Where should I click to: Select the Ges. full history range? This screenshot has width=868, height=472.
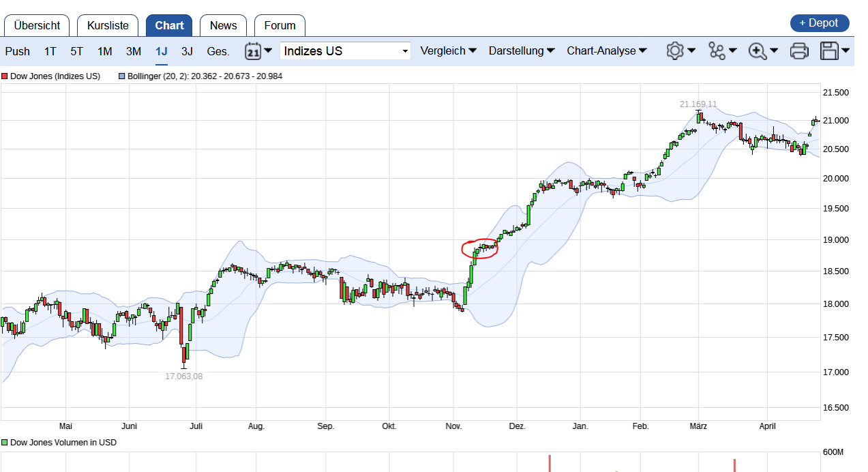tap(218, 51)
